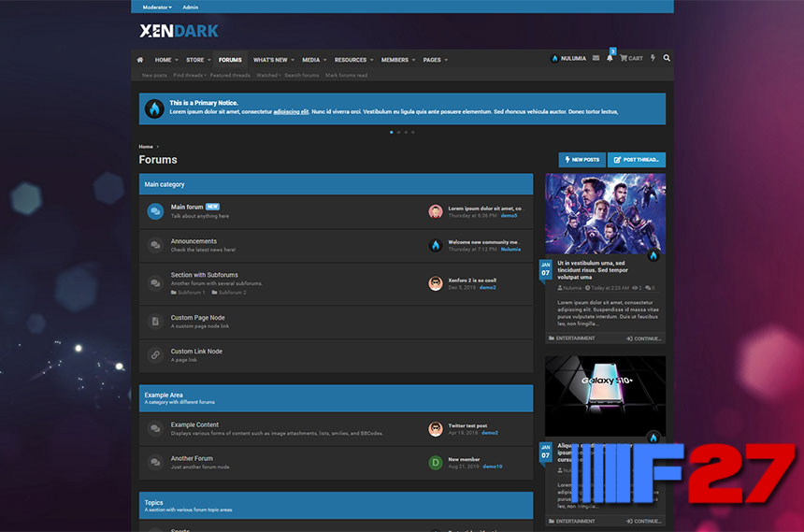Select the fourth notice carousel dot
Screen dimensions: 804x532
tap(413, 132)
